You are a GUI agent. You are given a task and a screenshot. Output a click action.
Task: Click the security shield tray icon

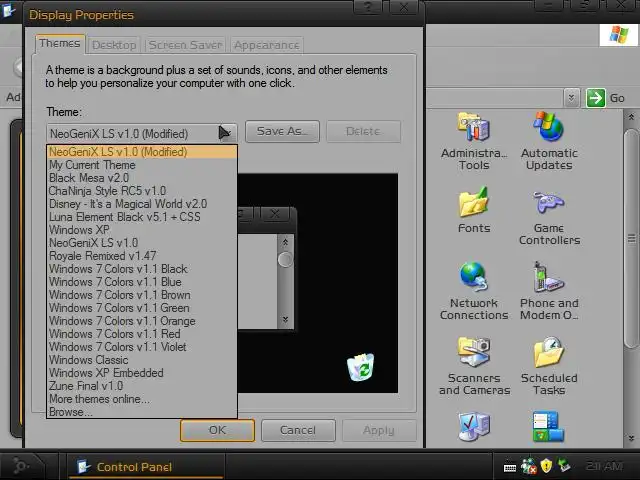click(x=546, y=466)
